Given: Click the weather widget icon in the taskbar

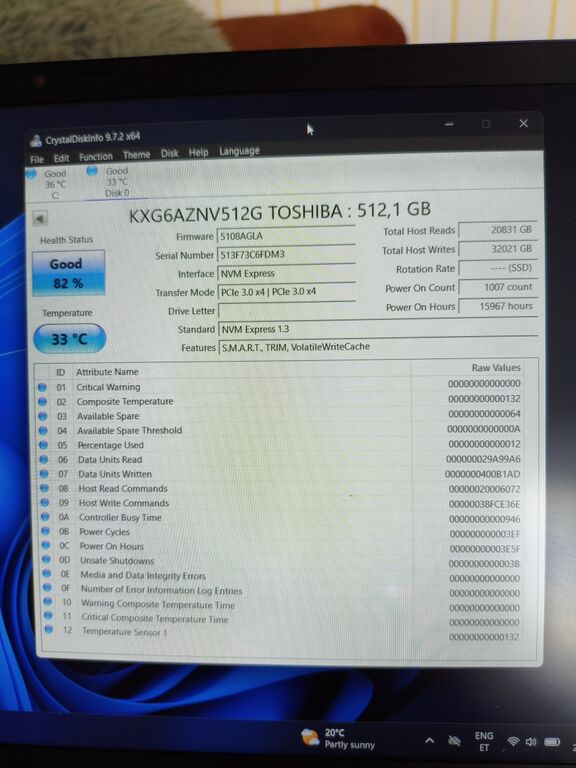Looking at the screenshot, I should click(x=310, y=738).
